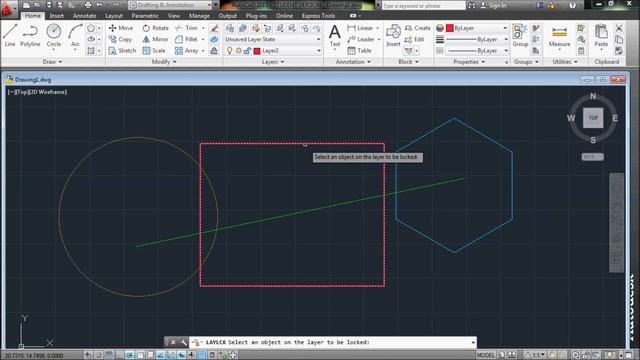
Task: Click the MODEL space button in status bar
Action: pos(486,355)
